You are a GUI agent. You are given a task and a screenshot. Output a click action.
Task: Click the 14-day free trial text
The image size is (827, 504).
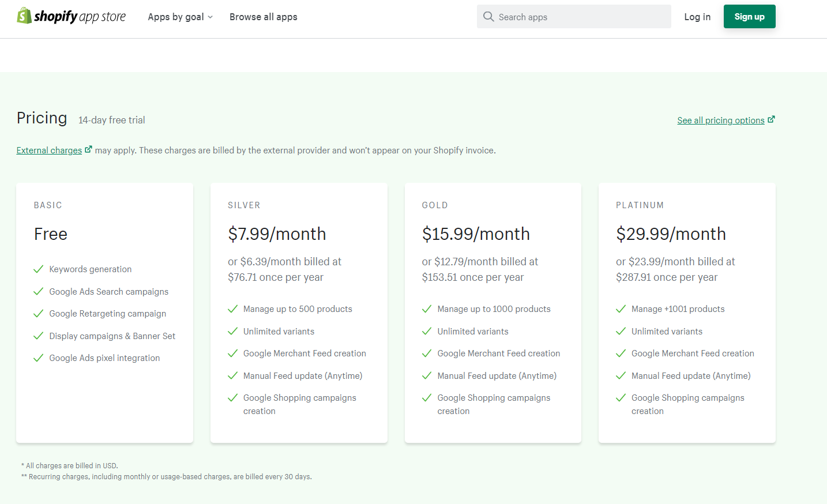[112, 120]
